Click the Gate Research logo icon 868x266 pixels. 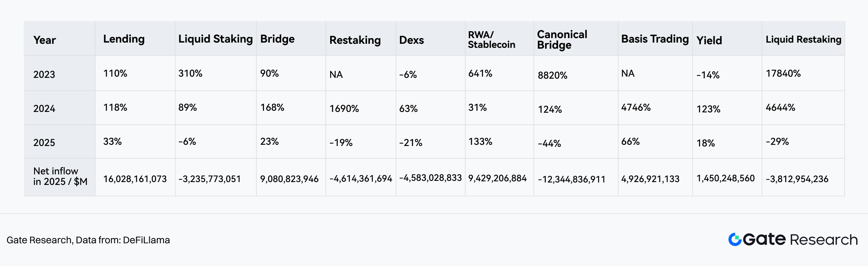pos(735,240)
